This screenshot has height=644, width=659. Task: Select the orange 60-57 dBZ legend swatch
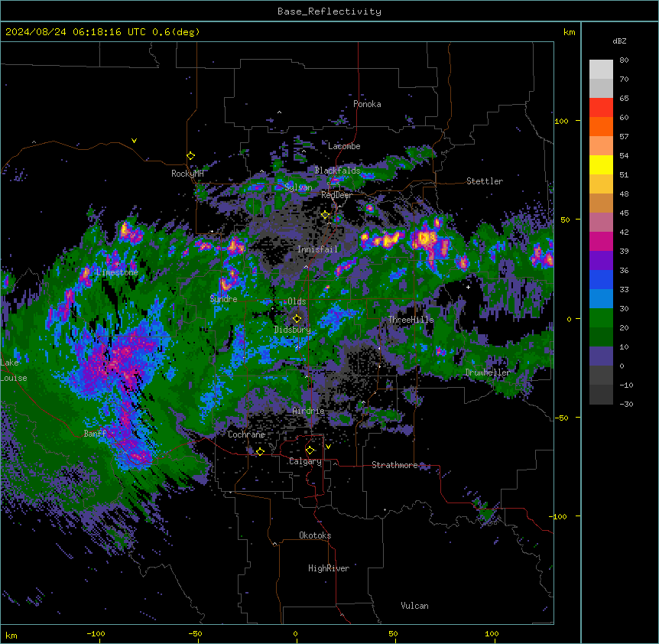[x=601, y=127]
